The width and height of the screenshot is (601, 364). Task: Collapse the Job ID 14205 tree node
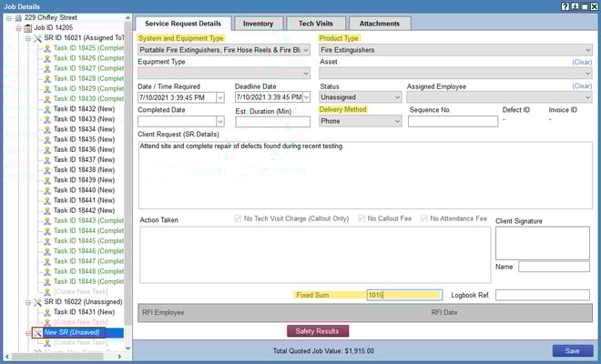click(x=18, y=28)
